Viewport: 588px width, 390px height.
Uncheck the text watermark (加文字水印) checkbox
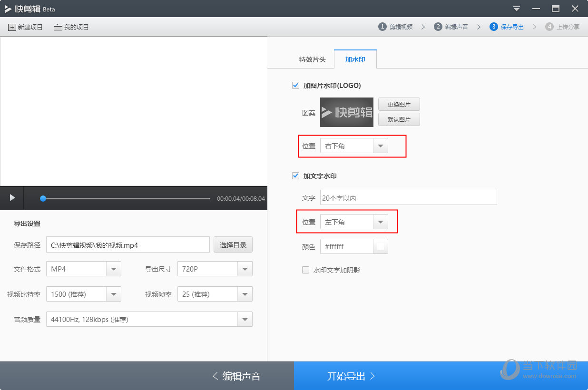point(296,176)
